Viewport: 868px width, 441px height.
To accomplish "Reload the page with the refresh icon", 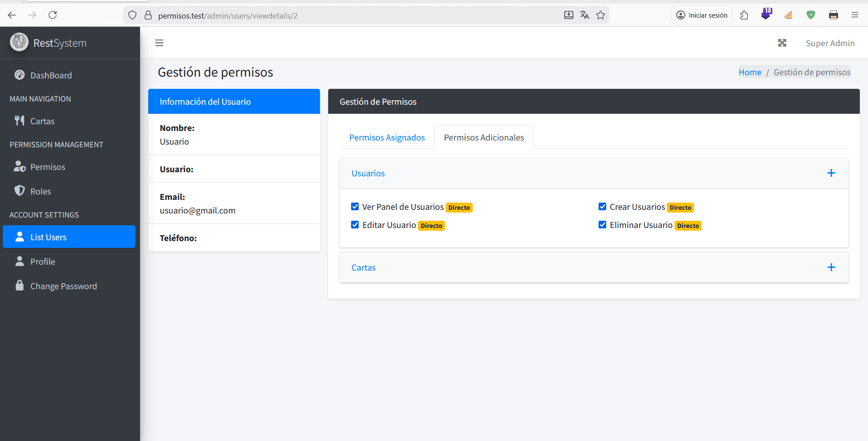I will tap(53, 15).
